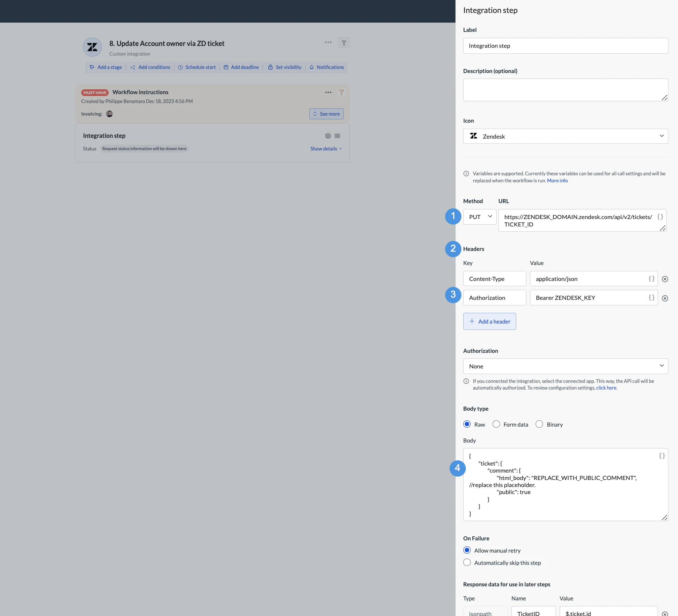Select Automatically skip this step on failure
678x616 pixels.
[x=467, y=562]
